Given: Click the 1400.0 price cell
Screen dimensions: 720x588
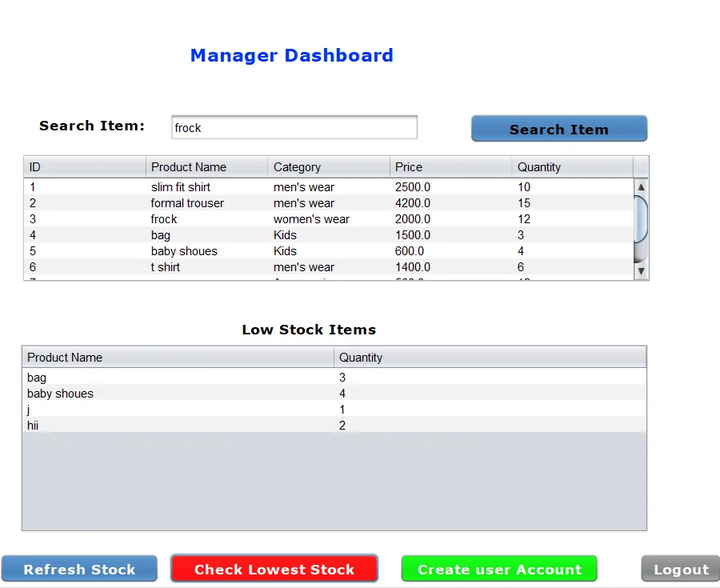Looking at the screenshot, I should [451, 267].
